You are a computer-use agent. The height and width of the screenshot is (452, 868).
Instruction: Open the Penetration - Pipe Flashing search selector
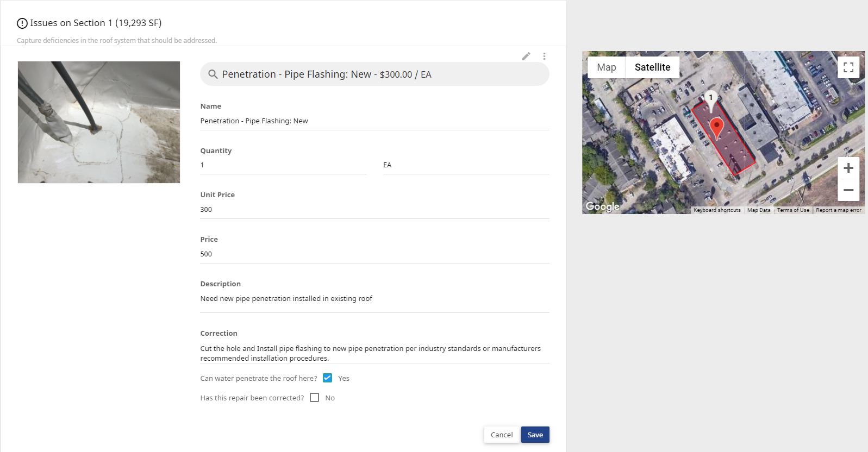(374, 74)
